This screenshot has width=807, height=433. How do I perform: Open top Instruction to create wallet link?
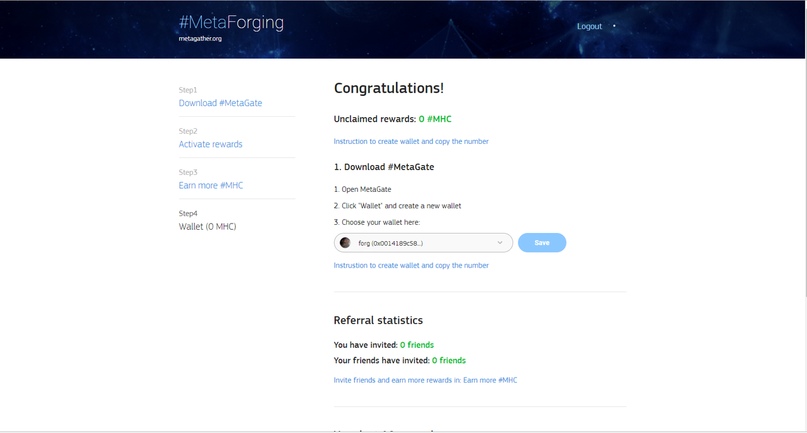(411, 141)
